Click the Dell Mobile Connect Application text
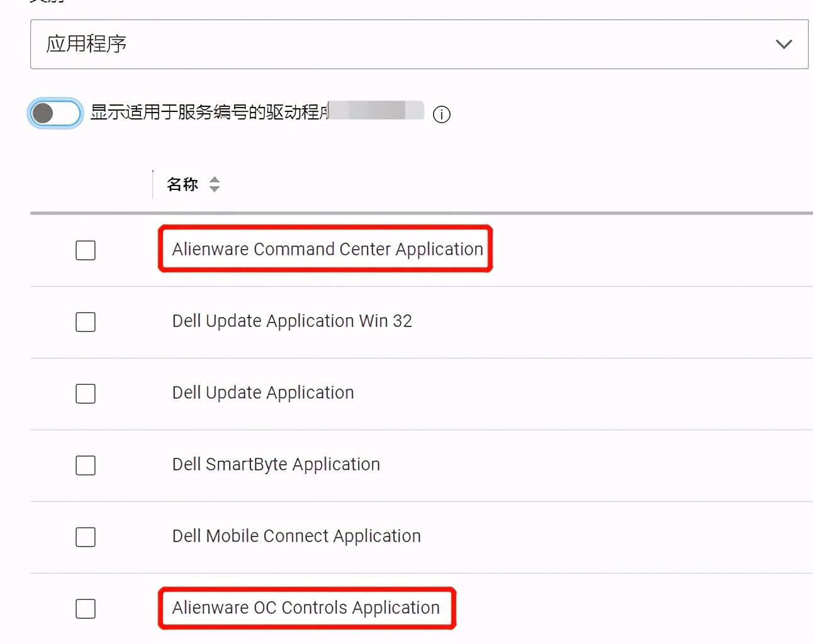 coord(296,536)
